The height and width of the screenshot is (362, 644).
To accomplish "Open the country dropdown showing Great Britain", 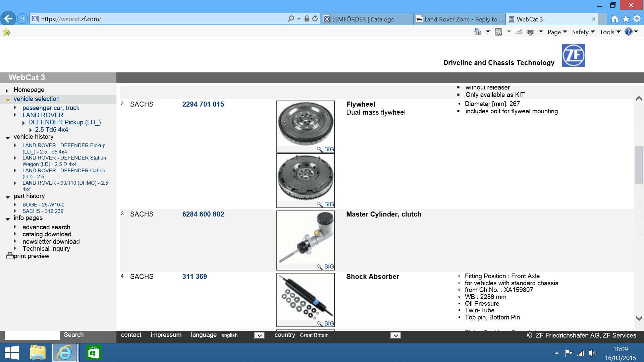I will 395,335.
